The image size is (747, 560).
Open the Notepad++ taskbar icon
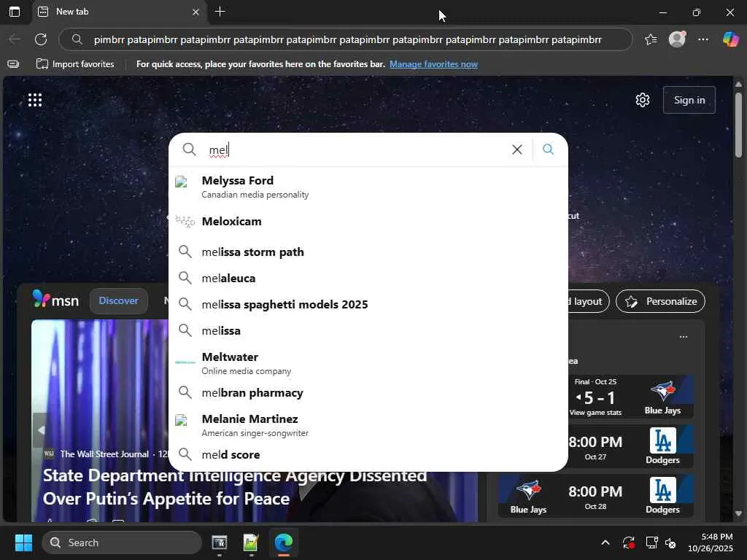coord(251,542)
